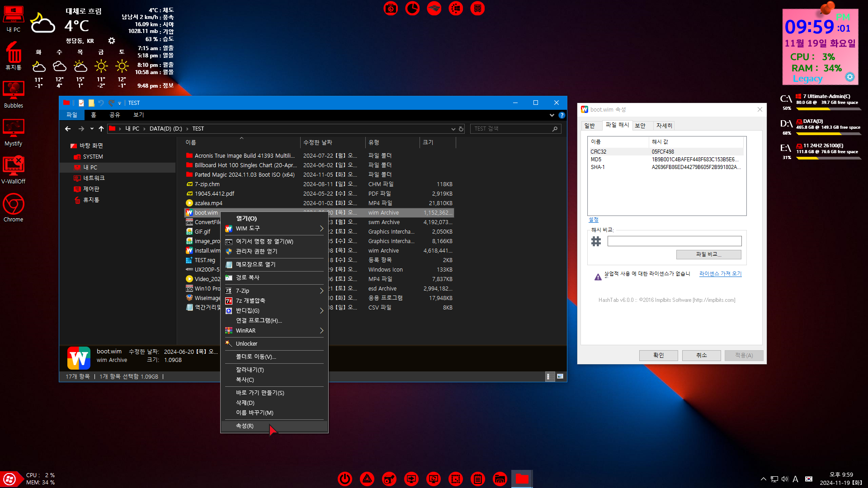The image size is (868, 488).
Task: Open Explorer help question mark icon
Action: [561, 115]
